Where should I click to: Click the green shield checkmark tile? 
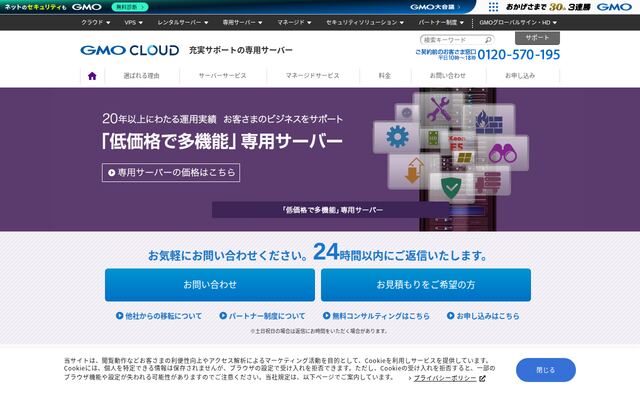tap(451, 187)
